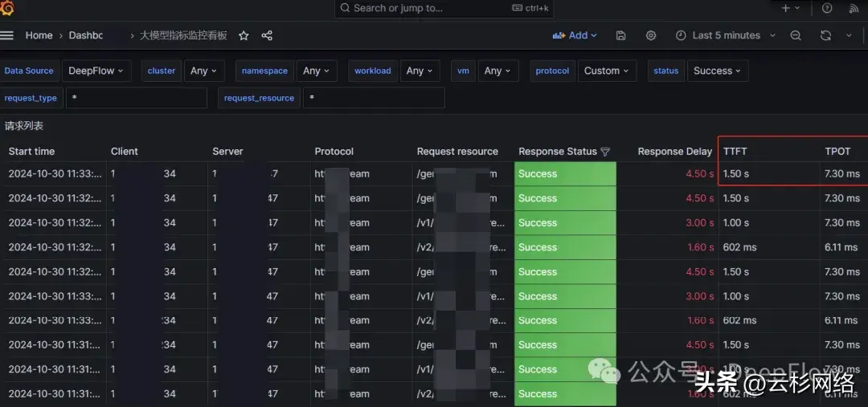Refresh the dashboard
Screen dimensions: 868x407
(x=825, y=35)
